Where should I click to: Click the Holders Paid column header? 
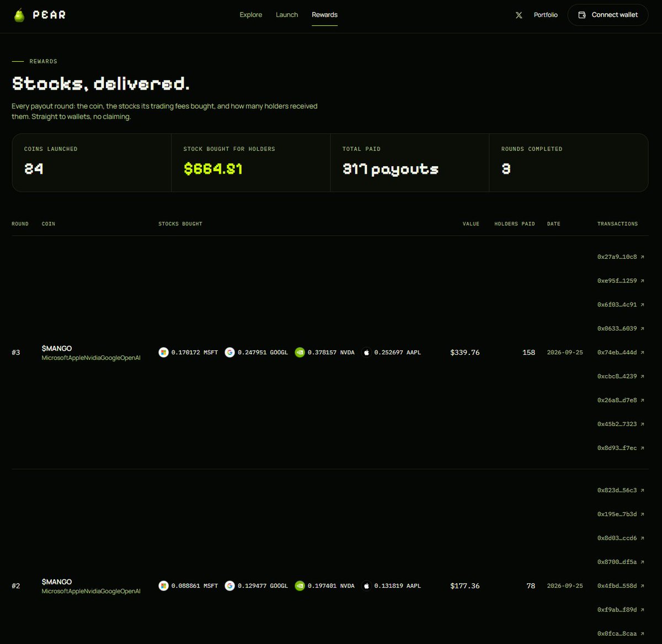tap(515, 223)
